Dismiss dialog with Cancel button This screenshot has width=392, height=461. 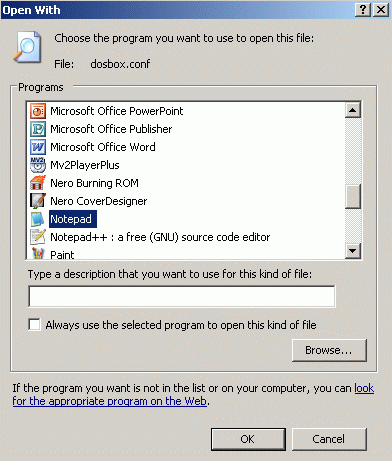(329, 439)
